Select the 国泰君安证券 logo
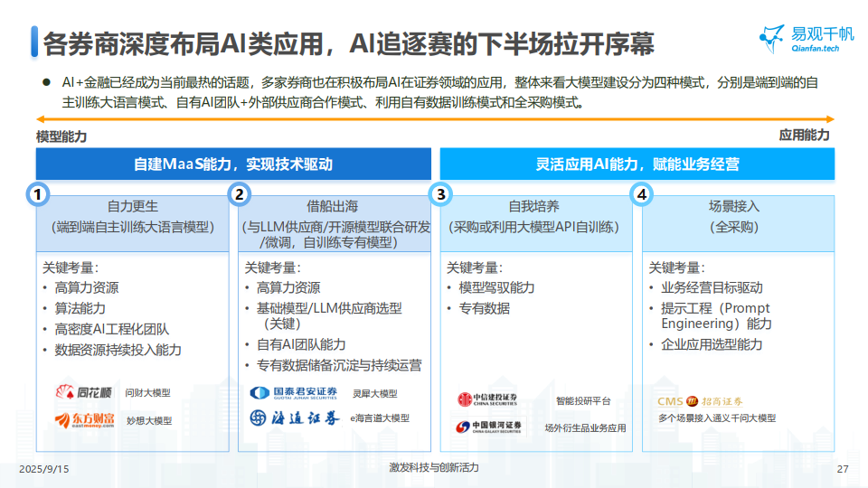This screenshot has height=488, width=868. tap(294, 393)
